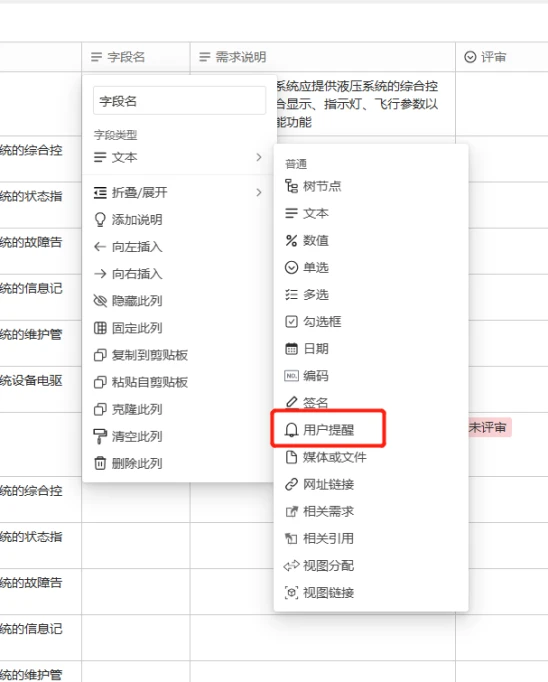Click the 评审 column header
The width and height of the screenshot is (548, 682).
[x=502, y=57]
